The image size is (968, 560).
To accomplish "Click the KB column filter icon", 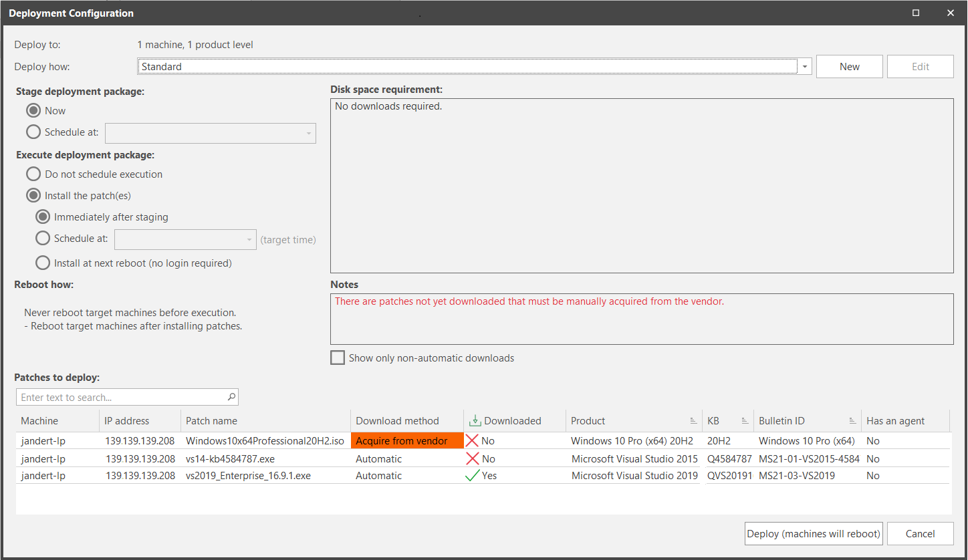I will [x=745, y=421].
